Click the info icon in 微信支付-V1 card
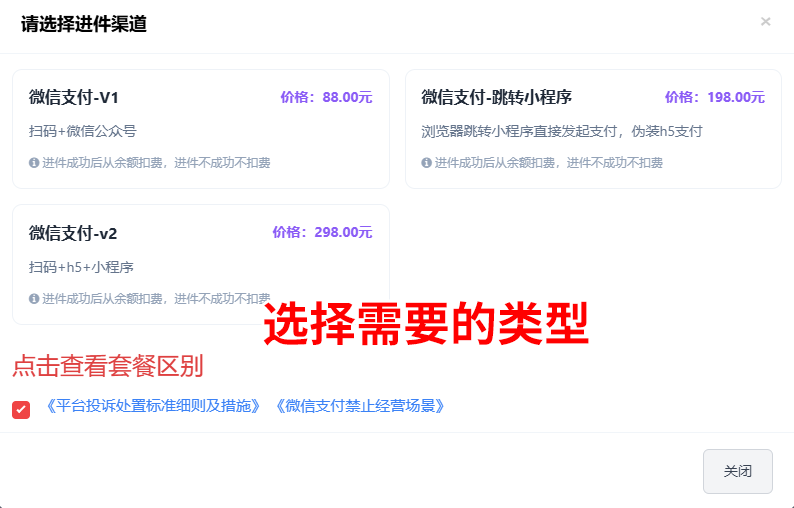 coord(34,163)
